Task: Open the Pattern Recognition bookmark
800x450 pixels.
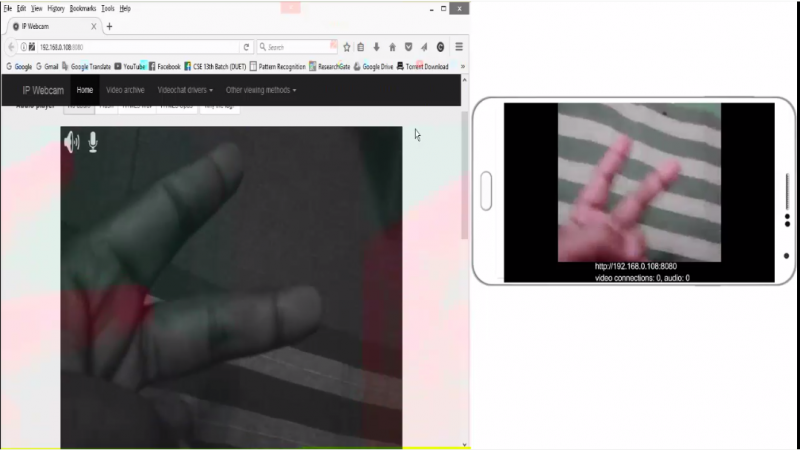Action: [x=278, y=66]
